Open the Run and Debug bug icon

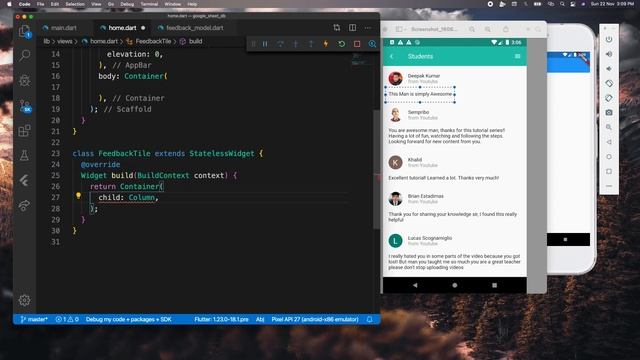24,80
